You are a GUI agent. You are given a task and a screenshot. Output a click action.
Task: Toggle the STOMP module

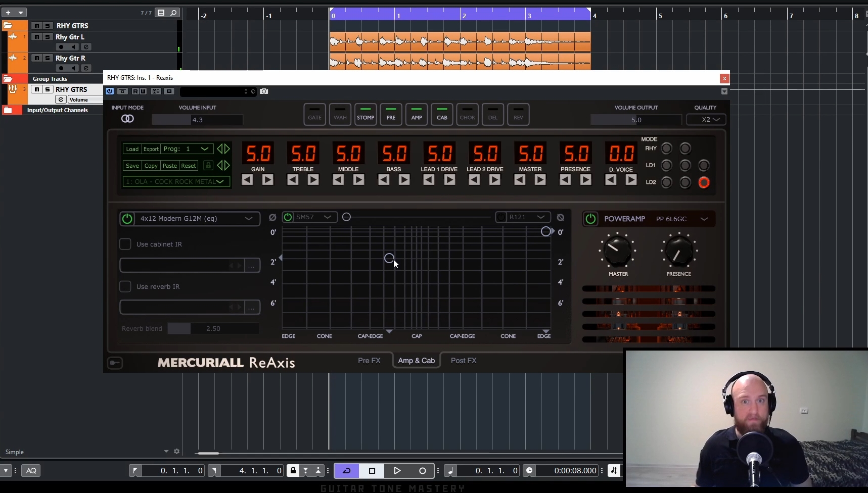pyautogui.click(x=366, y=114)
